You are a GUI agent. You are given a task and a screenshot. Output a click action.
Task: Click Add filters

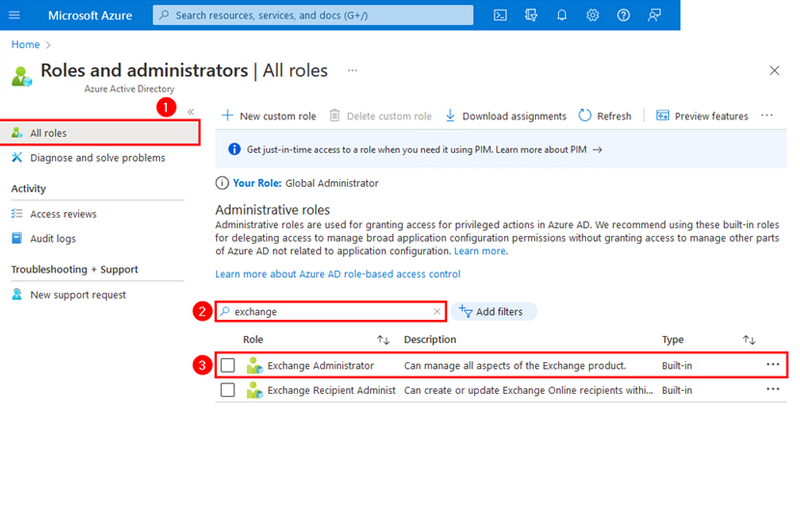[493, 311]
